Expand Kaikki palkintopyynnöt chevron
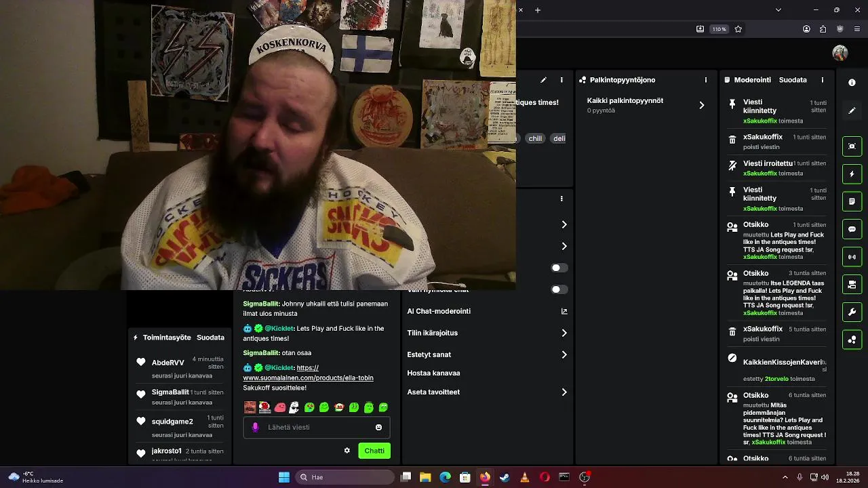868x488 pixels. (701, 105)
